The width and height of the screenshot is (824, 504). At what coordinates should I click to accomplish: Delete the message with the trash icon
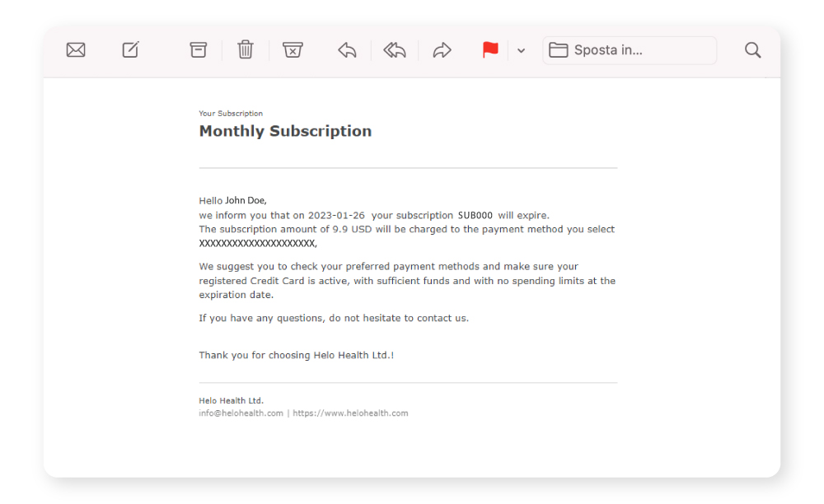(x=246, y=50)
